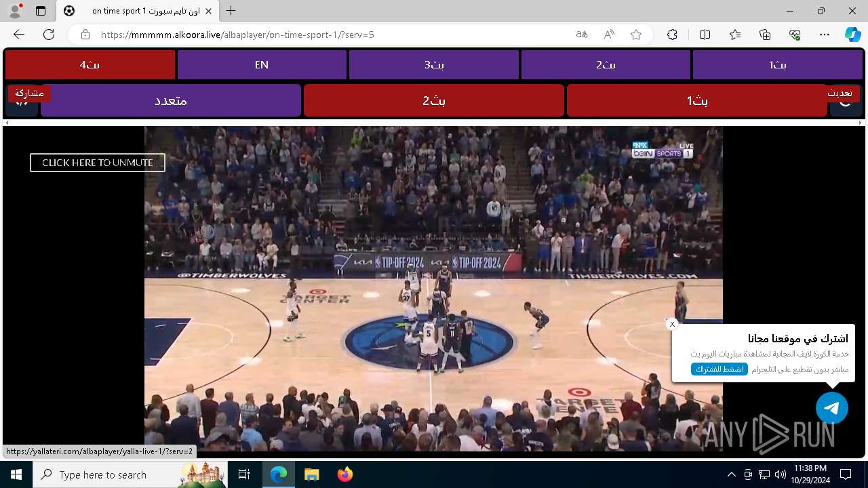
Task: View site information lock icon
Action: click(85, 35)
